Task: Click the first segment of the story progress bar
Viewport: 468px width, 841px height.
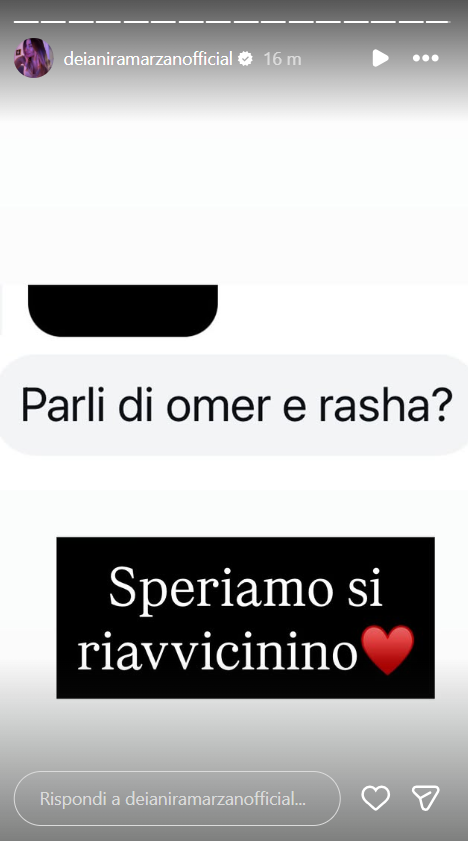Action: click(25, 22)
